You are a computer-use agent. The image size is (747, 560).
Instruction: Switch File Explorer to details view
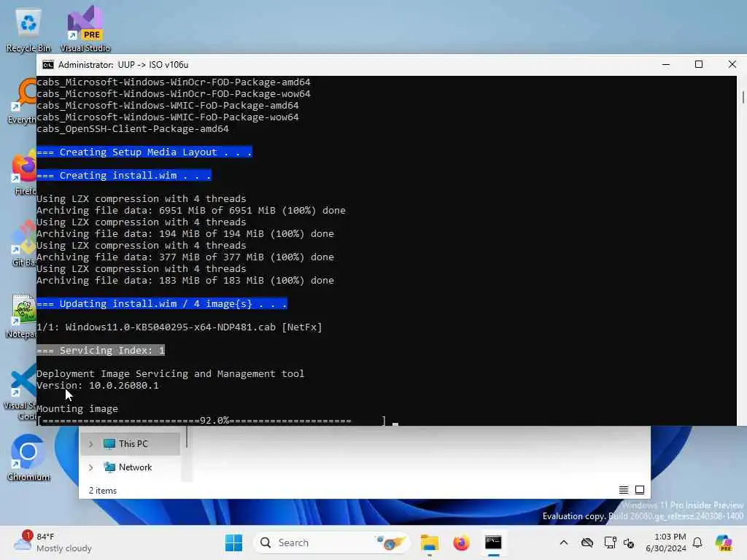click(x=623, y=490)
